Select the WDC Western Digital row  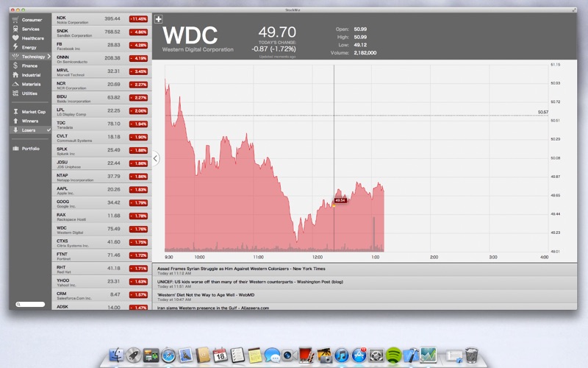pos(101,229)
